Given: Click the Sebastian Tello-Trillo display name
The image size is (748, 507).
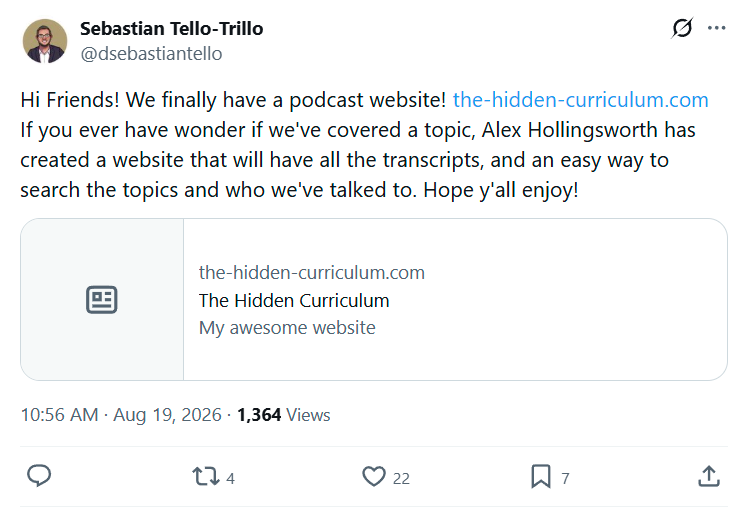Looking at the screenshot, I should tap(172, 29).
